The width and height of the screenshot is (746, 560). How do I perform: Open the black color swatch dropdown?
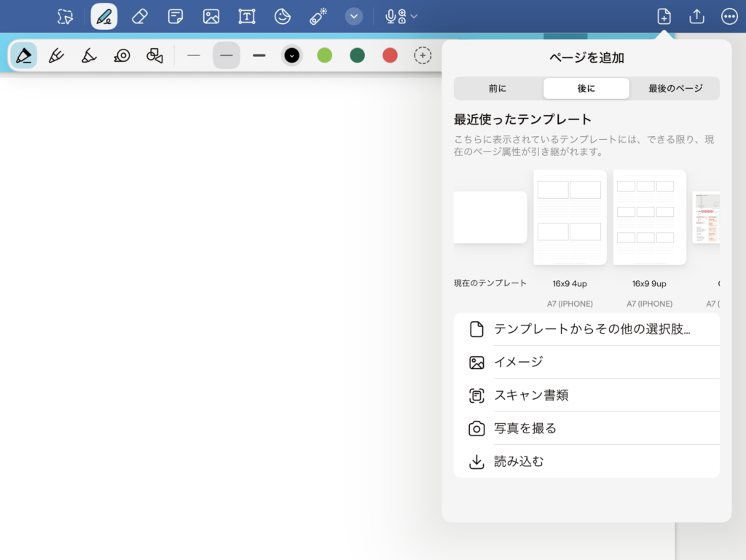tap(292, 55)
